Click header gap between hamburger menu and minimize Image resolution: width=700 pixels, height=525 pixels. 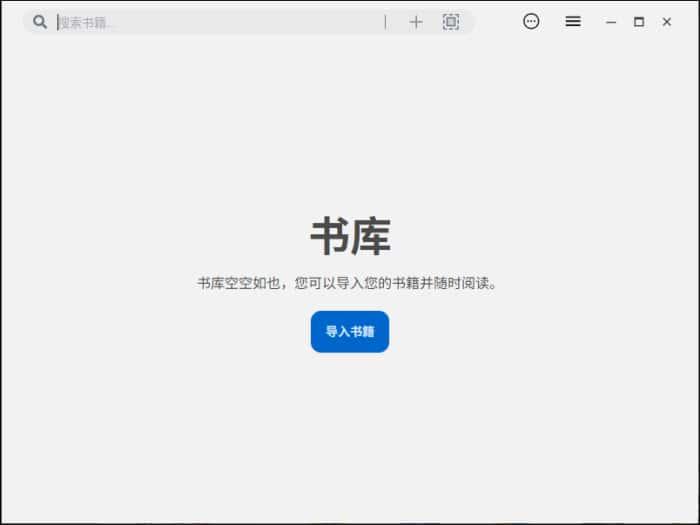(x=592, y=22)
